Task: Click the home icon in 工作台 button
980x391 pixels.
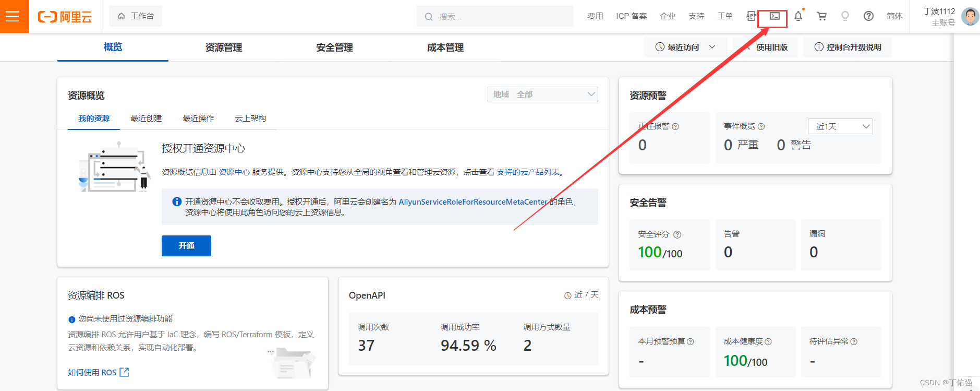Action: pyautogui.click(x=122, y=16)
